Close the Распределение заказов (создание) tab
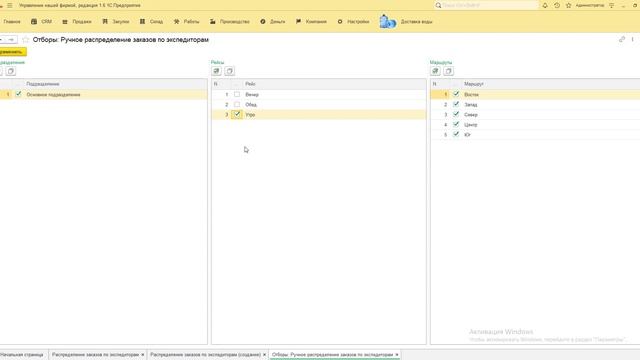This screenshot has width=640, height=360. [264, 355]
